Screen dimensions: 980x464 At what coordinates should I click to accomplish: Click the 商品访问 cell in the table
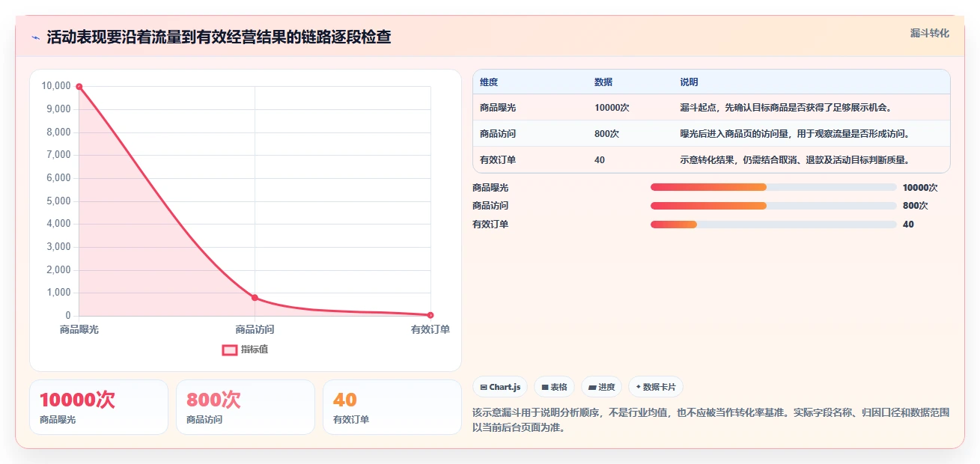(x=498, y=134)
